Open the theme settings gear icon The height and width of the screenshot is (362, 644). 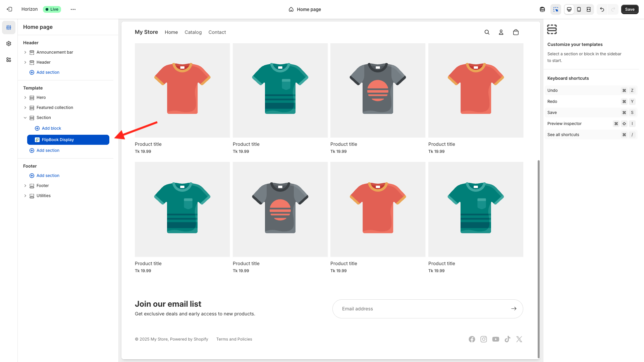coord(9,44)
